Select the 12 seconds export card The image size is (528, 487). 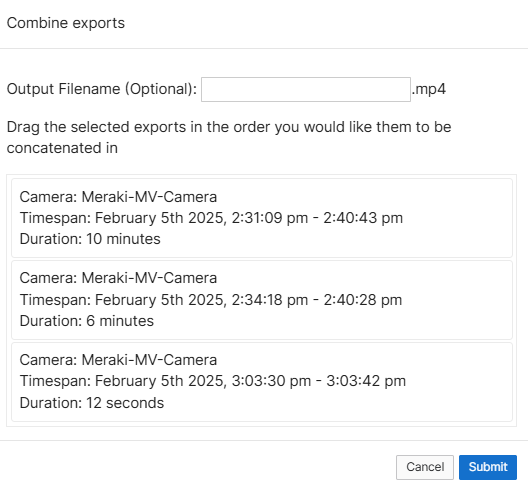(262, 382)
